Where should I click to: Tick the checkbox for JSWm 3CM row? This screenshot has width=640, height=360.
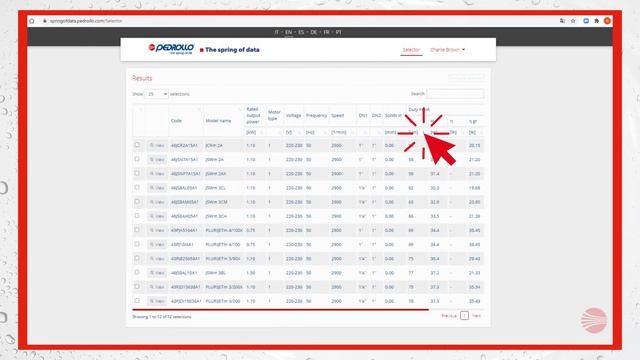pyautogui.click(x=137, y=202)
